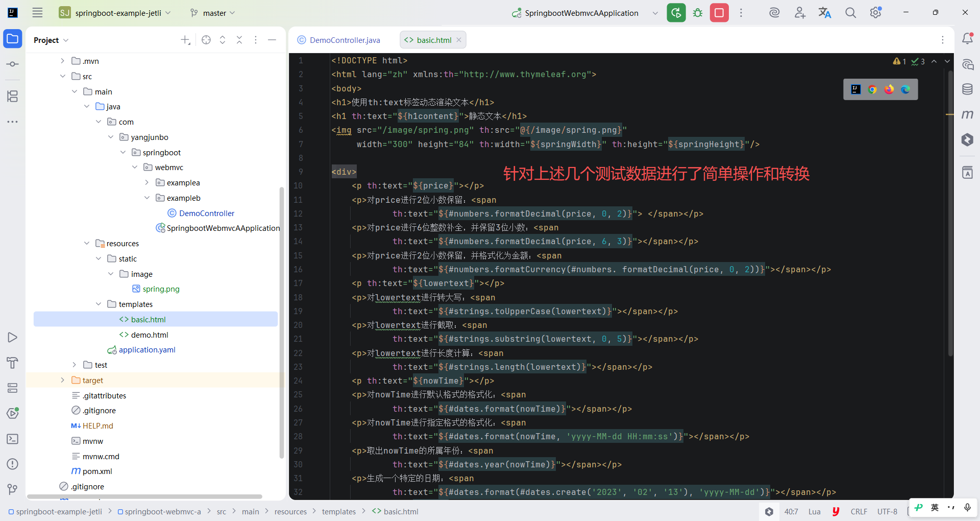Show more tool windows ellipsis in left sidebar
Viewport: 980px width, 521px height.
(13, 122)
